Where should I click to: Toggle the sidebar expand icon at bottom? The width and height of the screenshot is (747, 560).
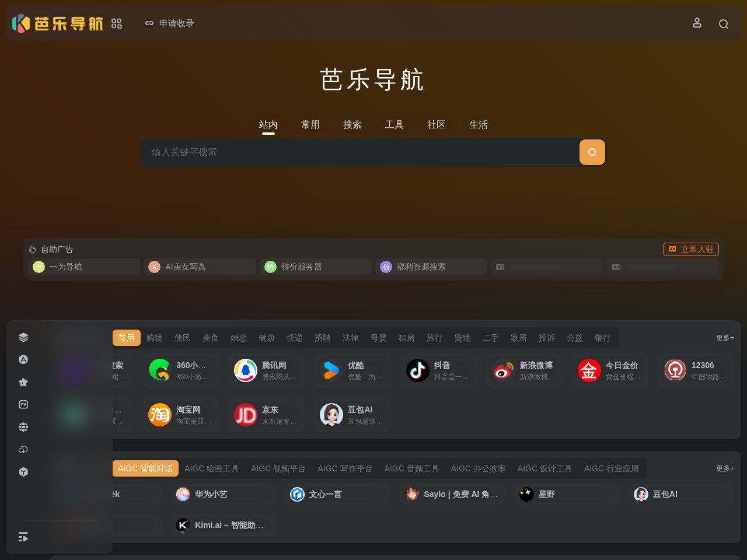pyautogui.click(x=23, y=537)
